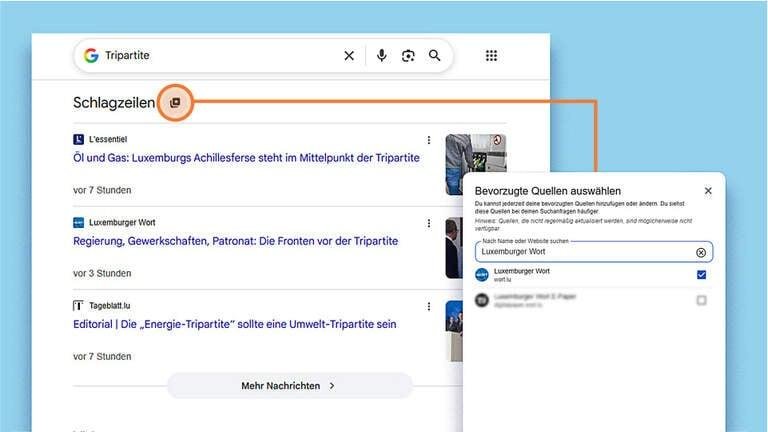Check the blurred E-Paper source checkbox
Viewport: 768px width, 432px height.
701,300
